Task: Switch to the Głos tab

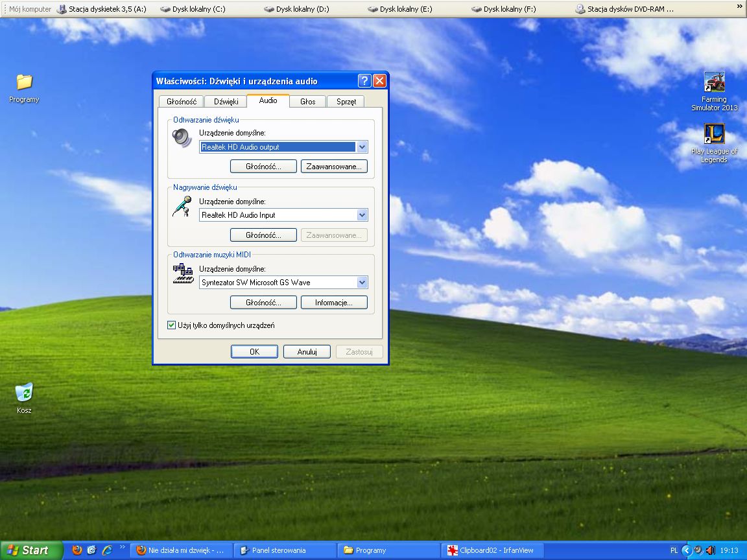Action: tap(308, 101)
